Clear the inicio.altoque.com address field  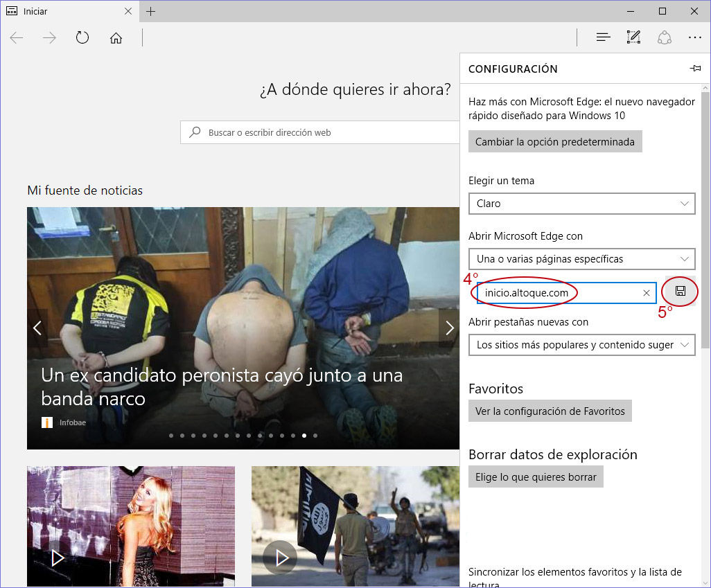click(x=647, y=293)
